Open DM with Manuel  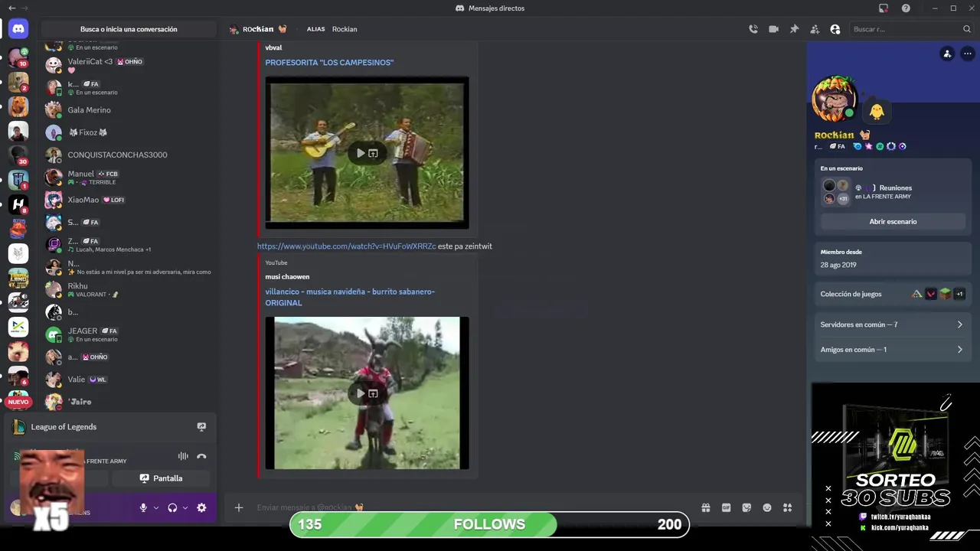(129, 178)
